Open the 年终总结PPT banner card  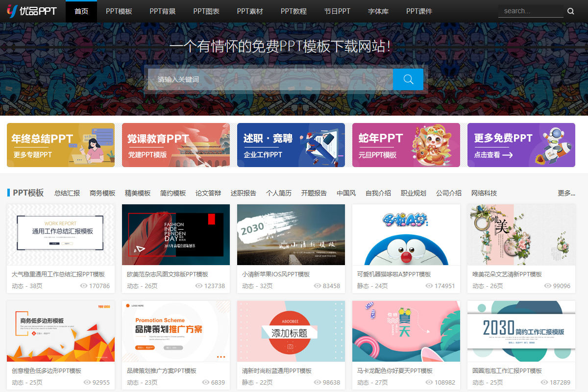[x=61, y=145]
